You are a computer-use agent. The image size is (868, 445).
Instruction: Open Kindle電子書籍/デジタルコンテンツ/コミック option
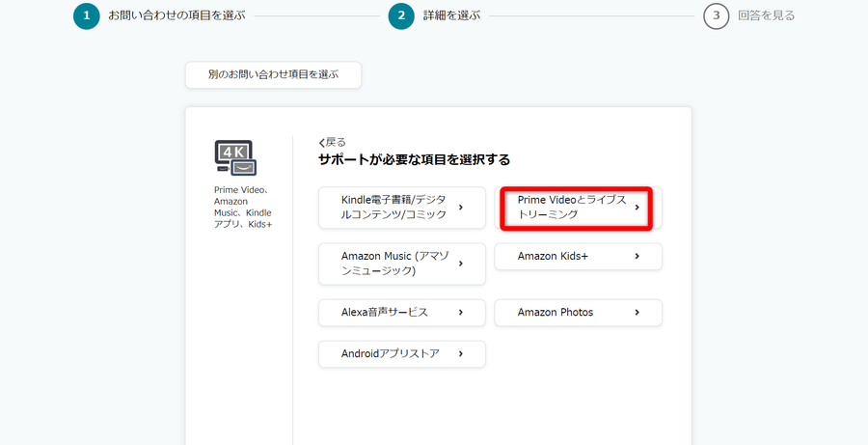[x=402, y=208]
